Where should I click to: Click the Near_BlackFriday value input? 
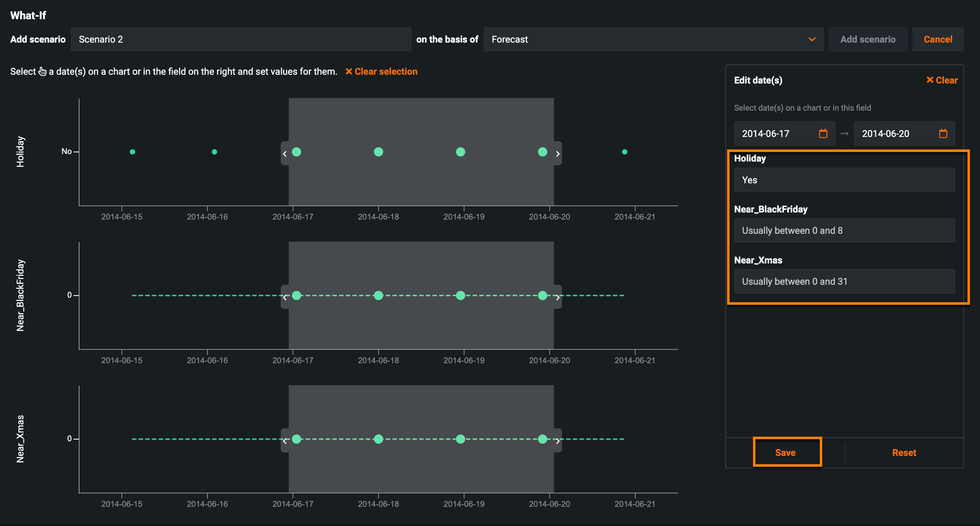(844, 230)
